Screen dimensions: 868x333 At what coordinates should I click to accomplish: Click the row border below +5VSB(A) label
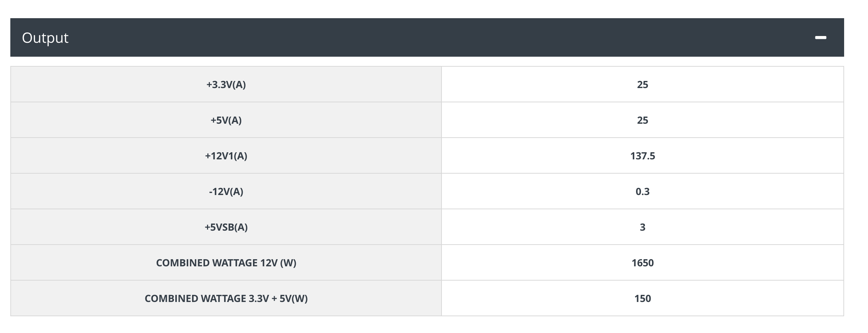pyautogui.click(x=226, y=245)
